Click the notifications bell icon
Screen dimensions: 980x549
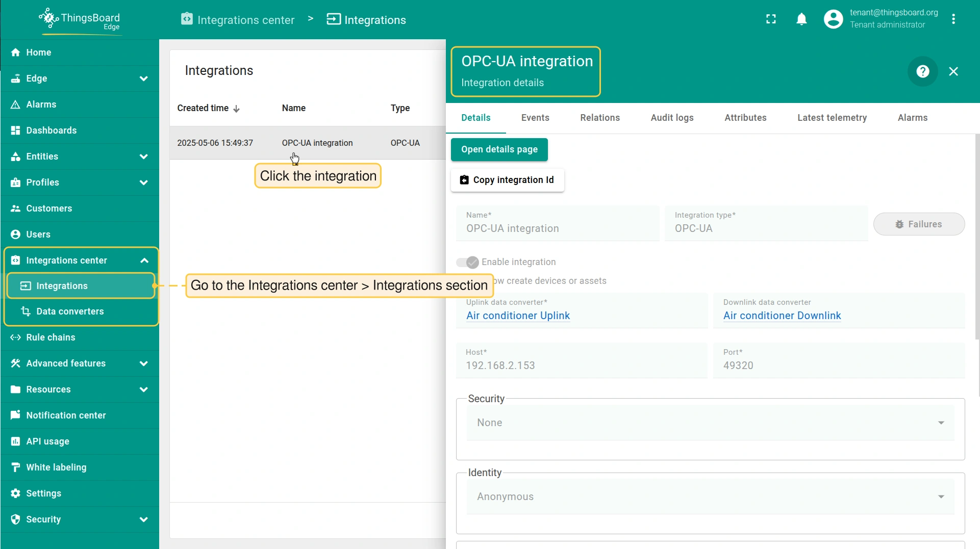[x=801, y=19]
